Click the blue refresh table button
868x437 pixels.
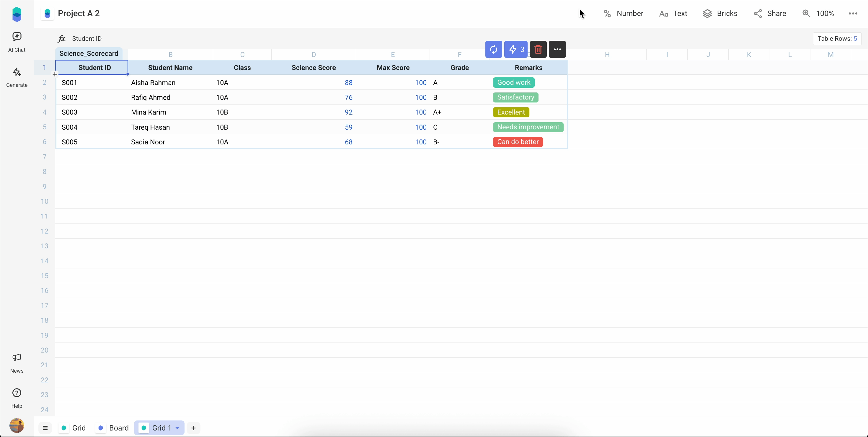[x=493, y=50]
